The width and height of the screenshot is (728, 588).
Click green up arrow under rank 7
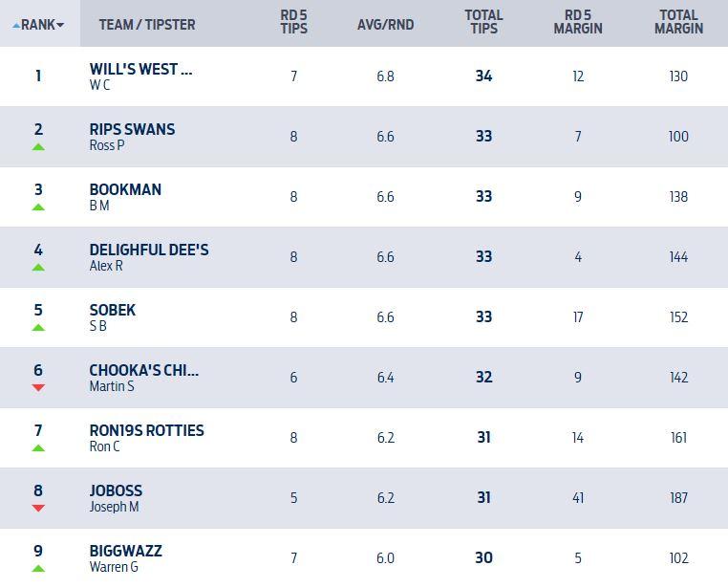(x=38, y=448)
